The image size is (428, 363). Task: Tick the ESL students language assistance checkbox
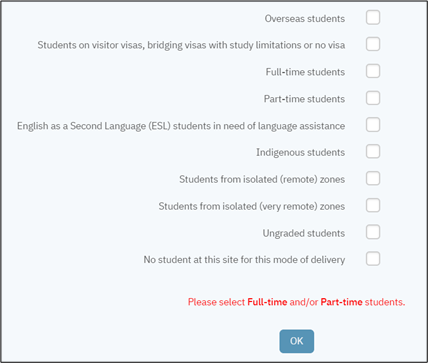click(x=373, y=125)
